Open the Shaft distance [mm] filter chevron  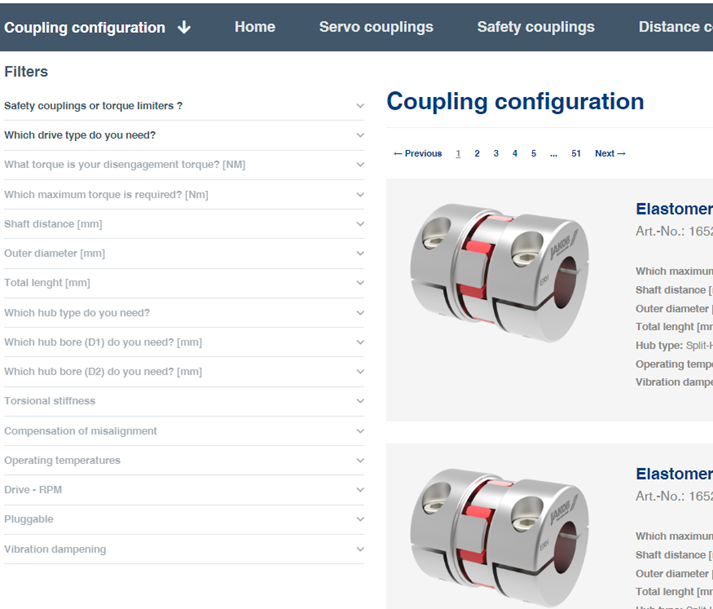[360, 224]
